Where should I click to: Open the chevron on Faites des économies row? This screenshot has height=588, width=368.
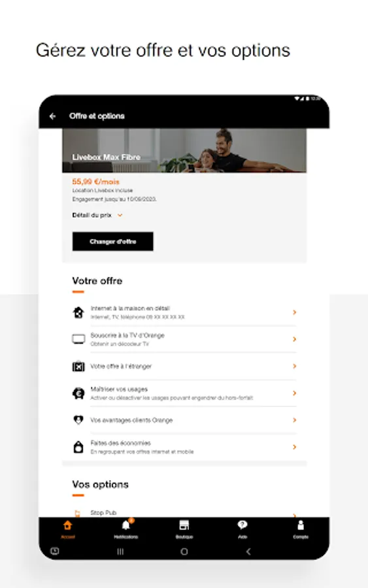[295, 447]
